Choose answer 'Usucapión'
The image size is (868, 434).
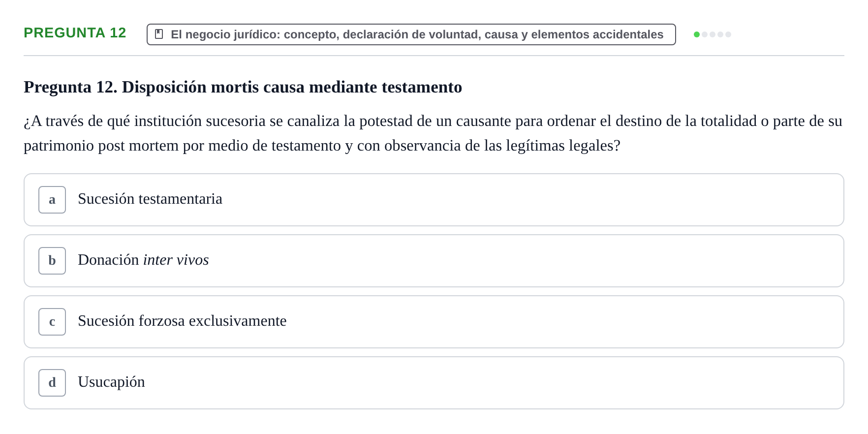click(x=434, y=383)
